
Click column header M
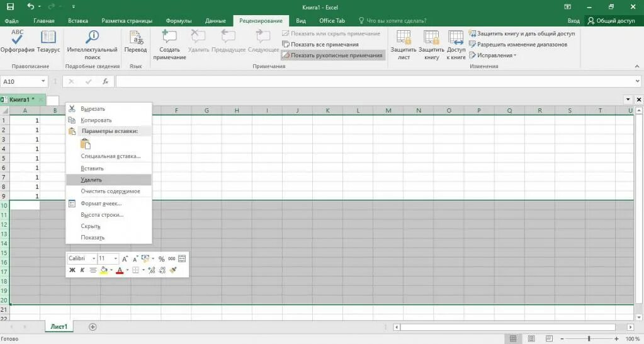388,110
